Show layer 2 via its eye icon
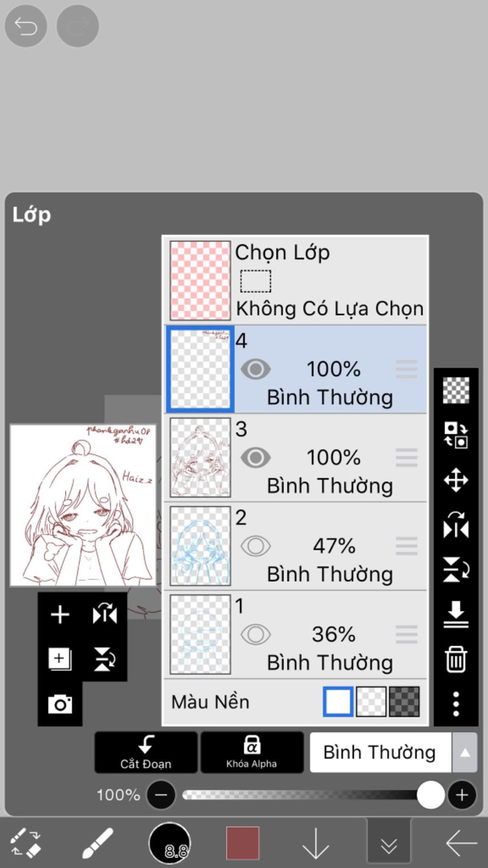The height and width of the screenshot is (868, 488). tap(256, 546)
